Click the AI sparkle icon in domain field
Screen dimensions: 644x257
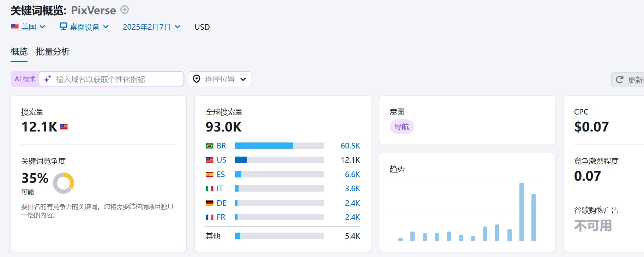tap(48, 79)
